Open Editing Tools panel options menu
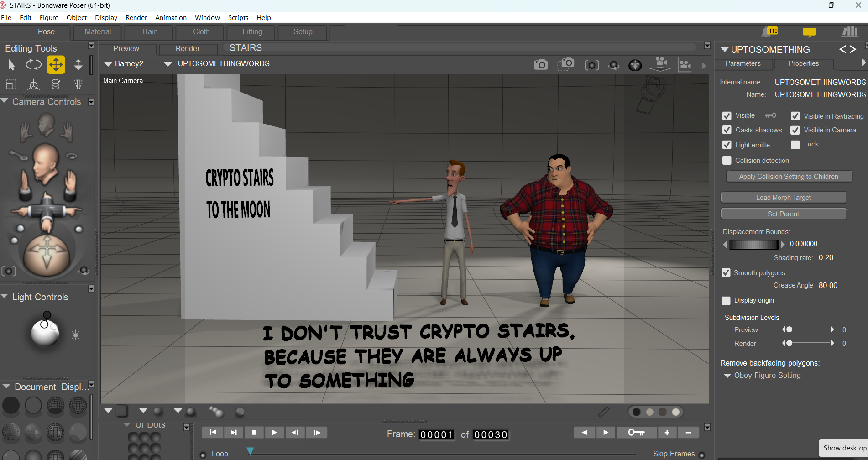Image resolution: width=868 pixels, height=460 pixels. 91,46
